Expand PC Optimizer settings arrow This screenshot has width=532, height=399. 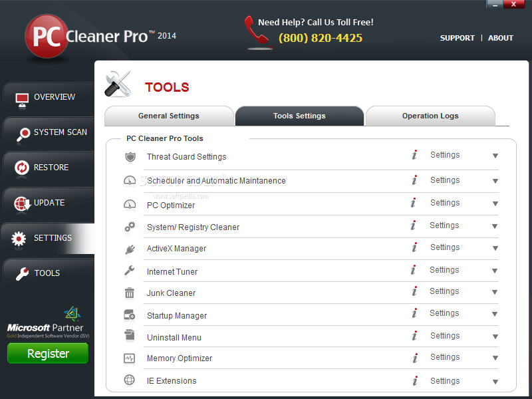[495, 203]
